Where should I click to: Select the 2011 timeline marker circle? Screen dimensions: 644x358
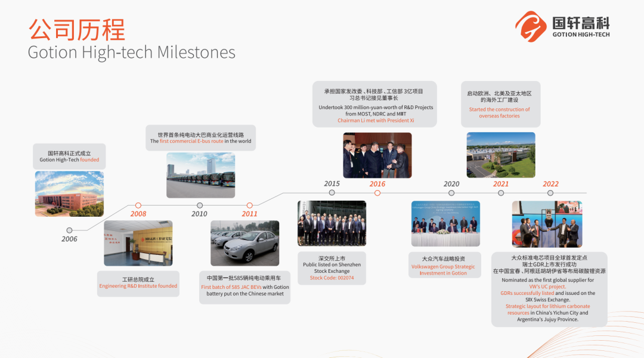pyautogui.click(x=250, y=206)
